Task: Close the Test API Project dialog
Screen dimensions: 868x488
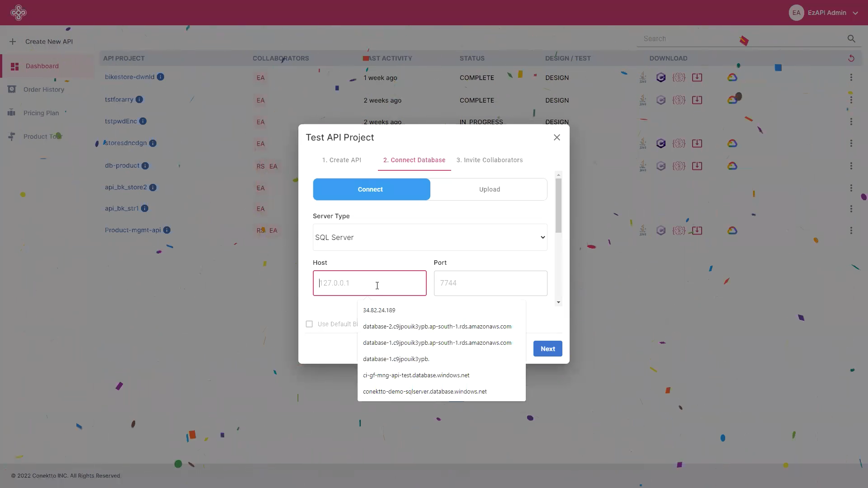Action: (557, 137)
